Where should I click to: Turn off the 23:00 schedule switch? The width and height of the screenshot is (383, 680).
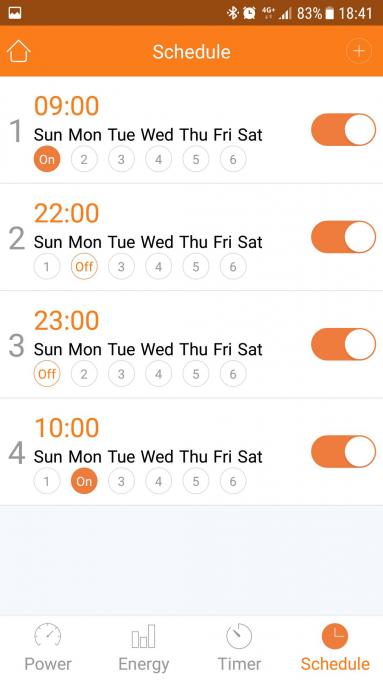344,344
